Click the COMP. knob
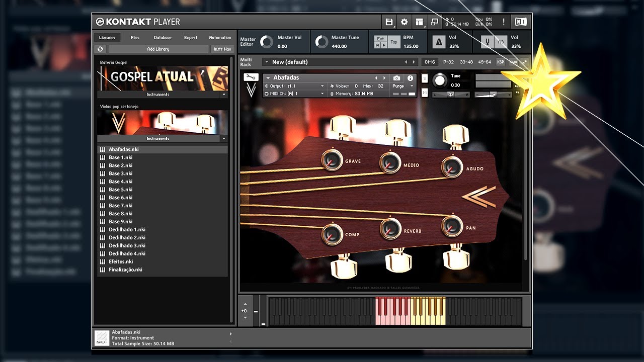The height and width of the screenshot is (362, 644). tap(332, 235)
